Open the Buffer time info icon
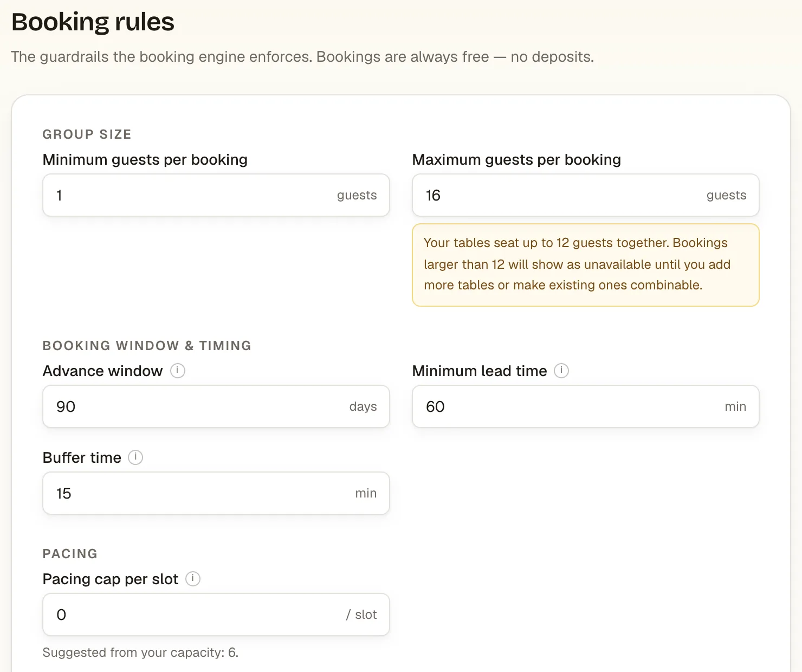The image size is (802, 672). [135, 457]
